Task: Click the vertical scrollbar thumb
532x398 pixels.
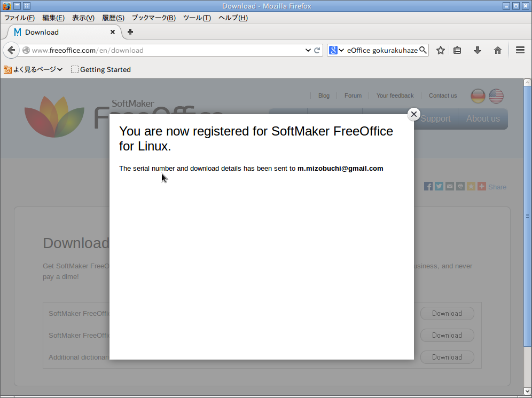Action: click(527, 216)
